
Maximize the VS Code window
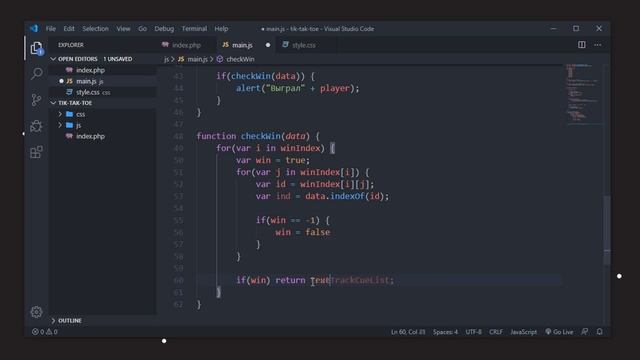point(576,29)
